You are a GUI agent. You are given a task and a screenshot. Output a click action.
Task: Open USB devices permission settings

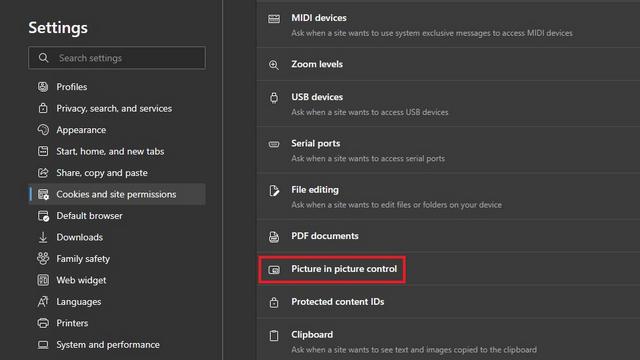pos(448,104)
